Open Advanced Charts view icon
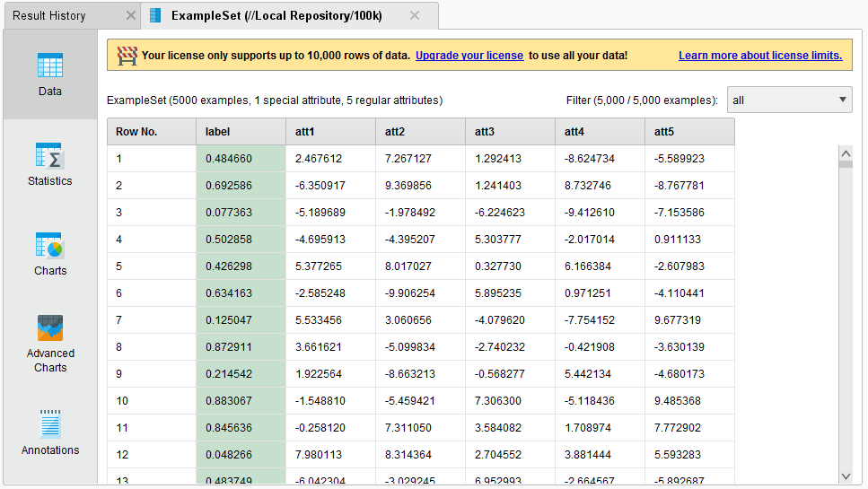The image size is (868, 489). pos(50,328)
